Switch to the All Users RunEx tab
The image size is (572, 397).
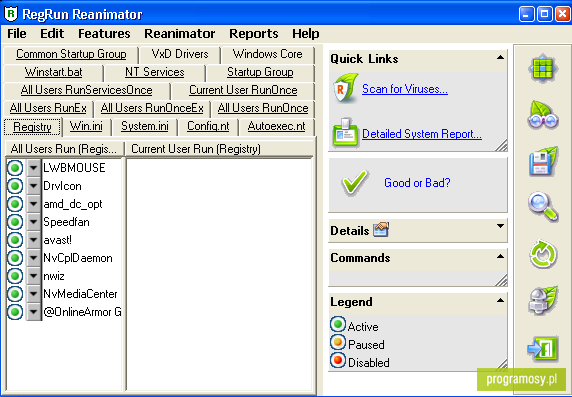[48, 108]
